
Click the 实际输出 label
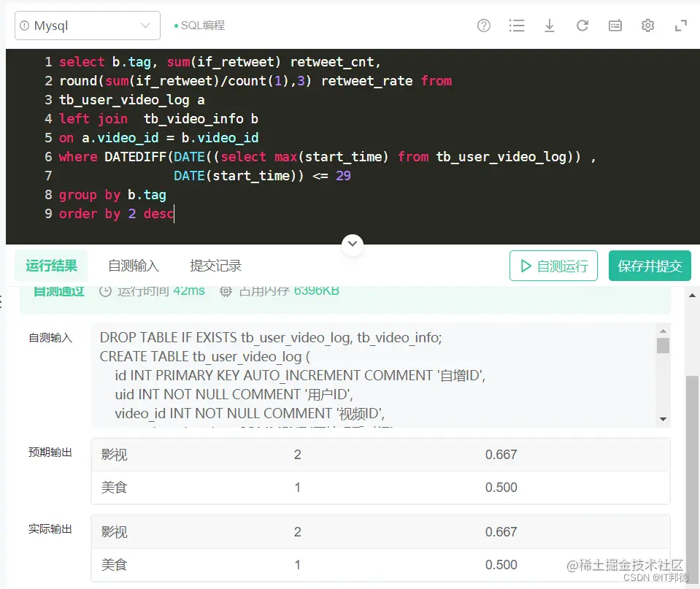click(x=50, y=529)
